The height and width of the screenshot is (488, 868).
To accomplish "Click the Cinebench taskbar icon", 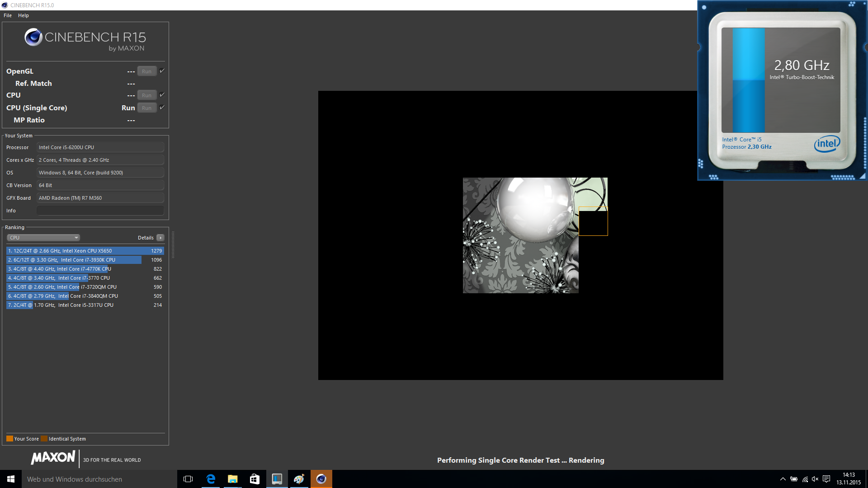I will pos(321,479).
